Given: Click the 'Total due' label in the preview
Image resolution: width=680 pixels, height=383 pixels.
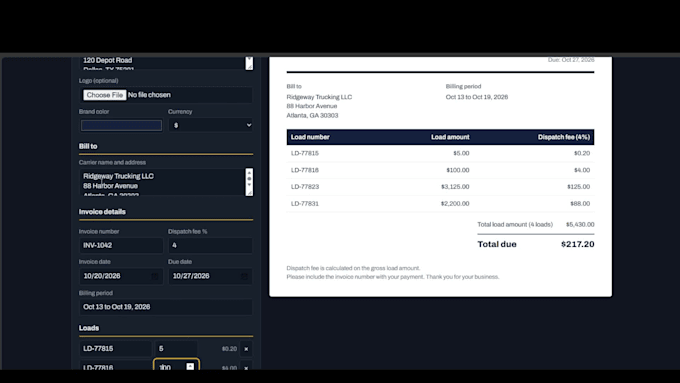Looking at the screenshot, I should coord(497,244).
